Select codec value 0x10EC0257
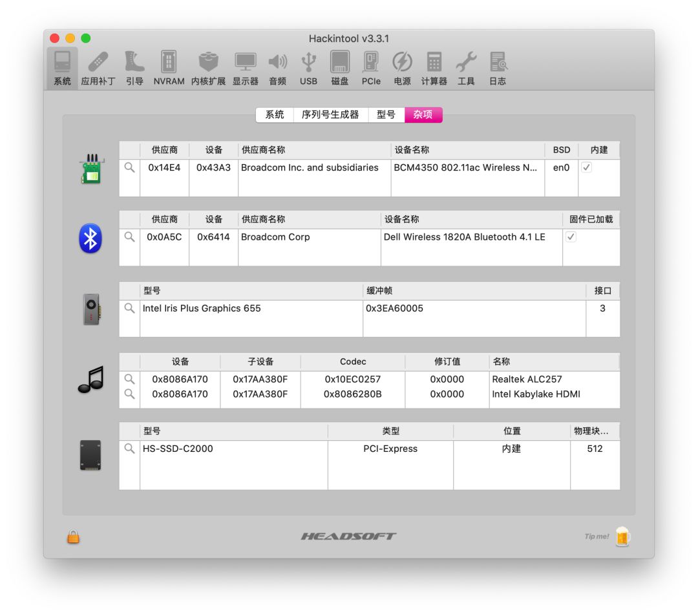The width and height of the screenshot is (698, 616). (x=353, y=379)
